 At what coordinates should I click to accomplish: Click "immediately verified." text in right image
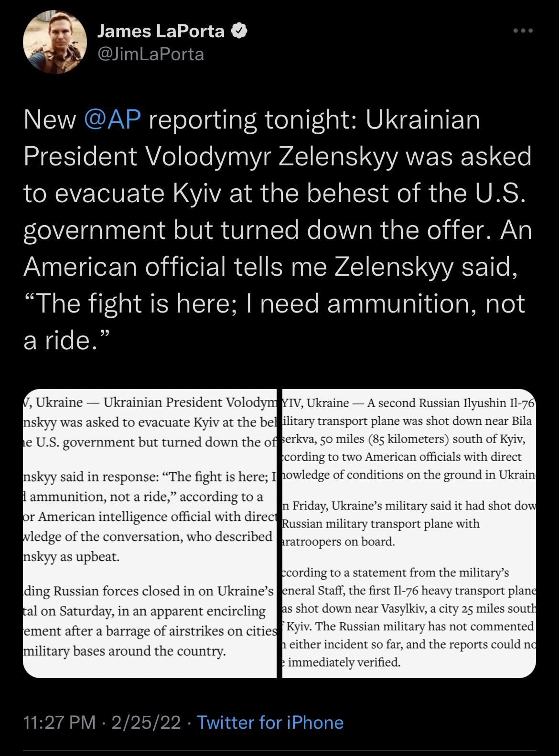click(x=344, y=662)
